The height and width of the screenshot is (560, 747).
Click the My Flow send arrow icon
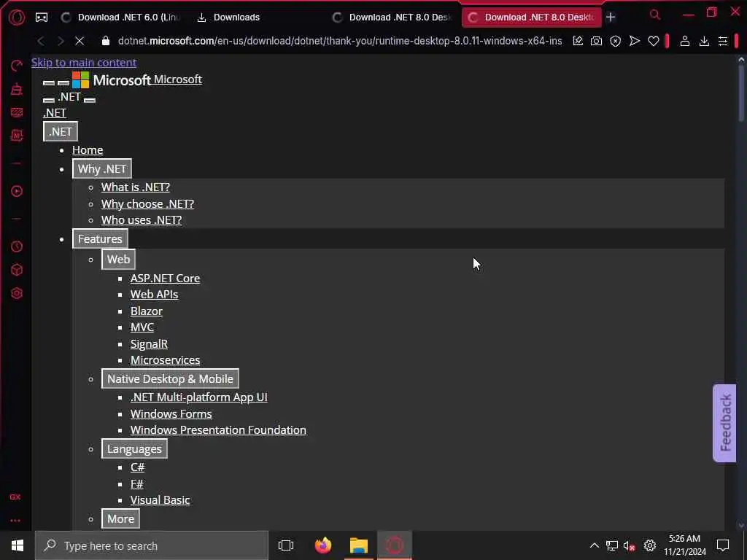pyautogui.click(x=635, y=41)
